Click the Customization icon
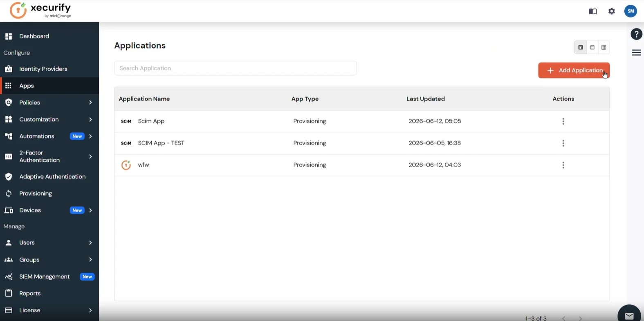The height and width of the screenshot is (321, 644). pyautogui.click(x=8, y=119)
